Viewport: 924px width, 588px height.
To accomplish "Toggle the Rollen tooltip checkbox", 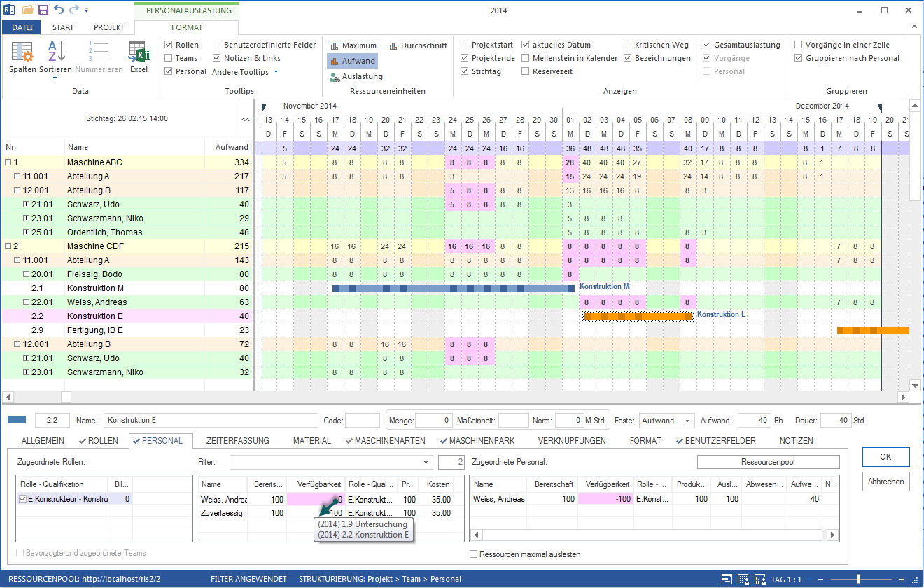I will [168, 45].
